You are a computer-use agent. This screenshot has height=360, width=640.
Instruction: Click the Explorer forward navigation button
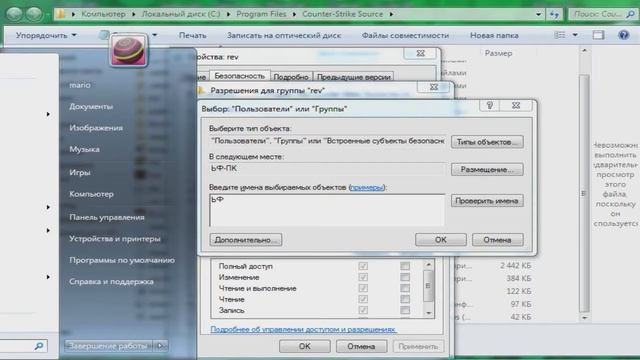coord(34,13)
